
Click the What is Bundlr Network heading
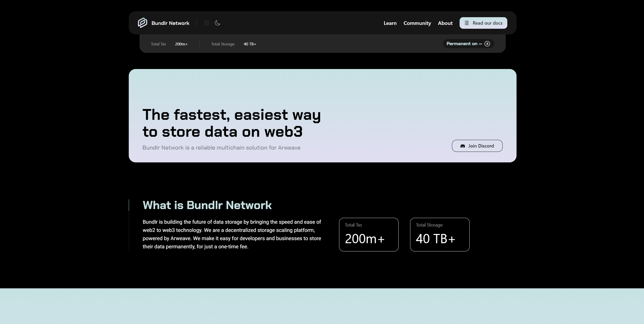coord(207,205)
